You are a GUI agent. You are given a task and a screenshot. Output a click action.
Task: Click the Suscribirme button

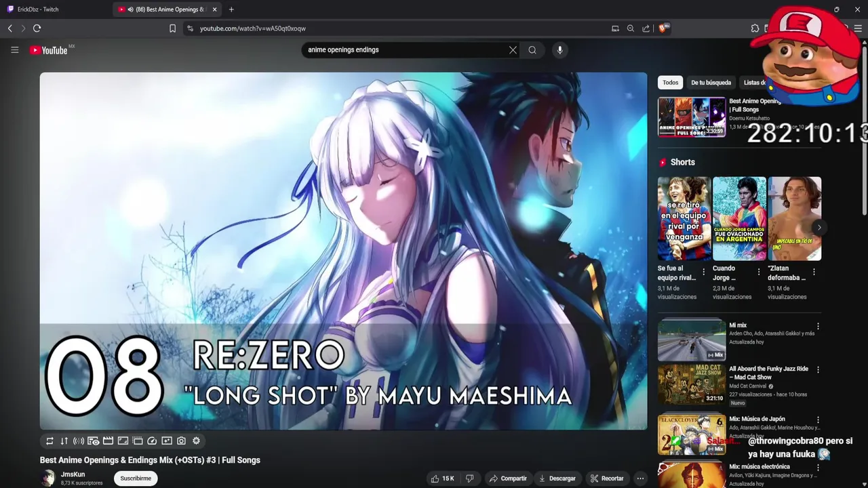pos(136,479)
